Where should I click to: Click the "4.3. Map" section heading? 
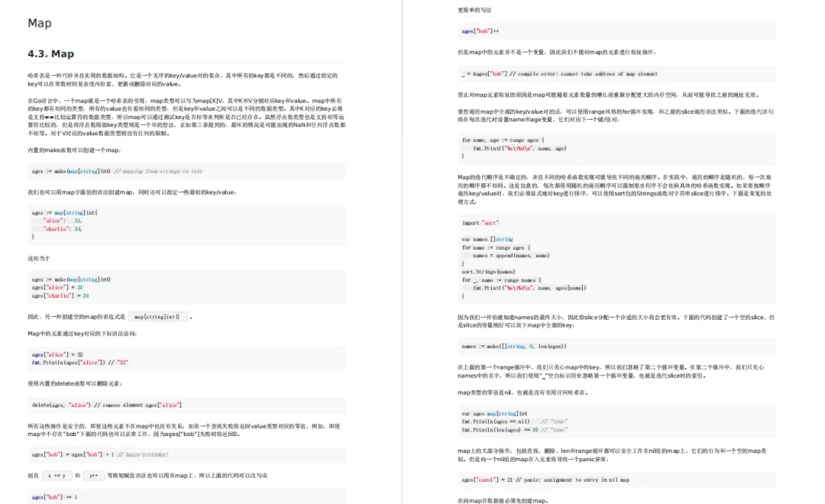click(51, 53)
